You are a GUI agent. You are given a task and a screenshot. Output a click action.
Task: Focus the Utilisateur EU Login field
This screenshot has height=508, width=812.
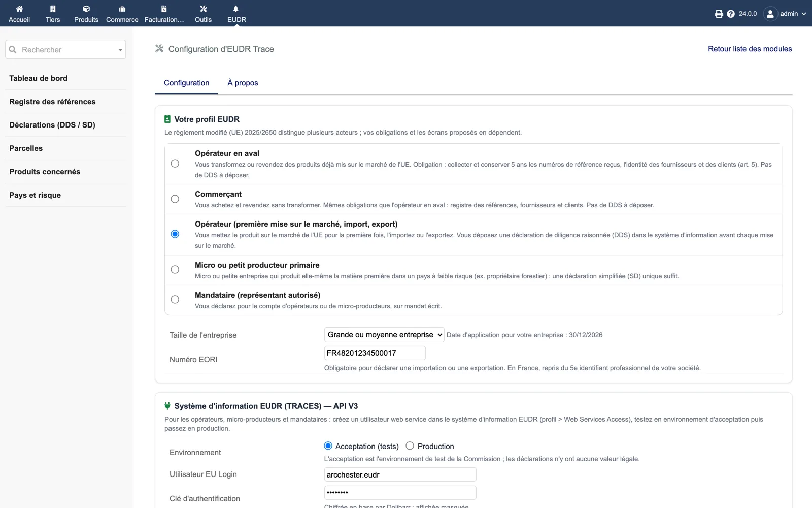pyautogui.click(x=400, y=474)
